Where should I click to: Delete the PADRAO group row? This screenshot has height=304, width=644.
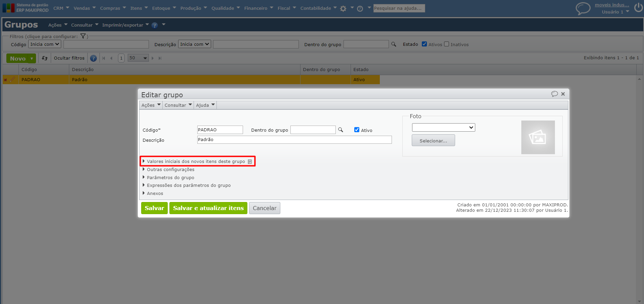click(5, 80)
